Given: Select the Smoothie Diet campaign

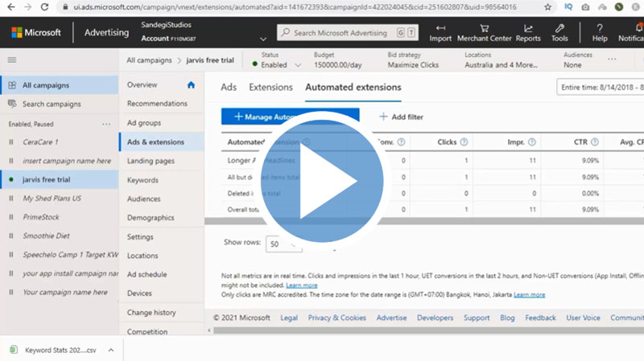Looking at the screenshot, I should tap(46, 236).
